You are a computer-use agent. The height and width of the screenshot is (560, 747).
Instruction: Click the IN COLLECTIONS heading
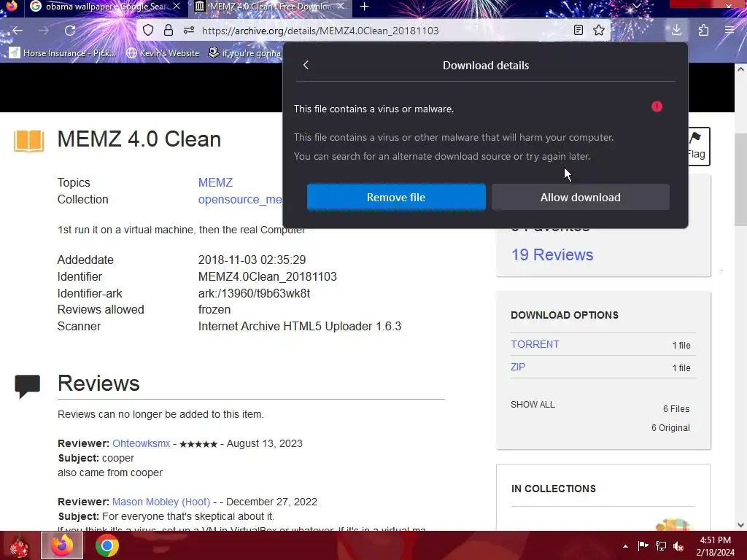[x=554, y=489]
